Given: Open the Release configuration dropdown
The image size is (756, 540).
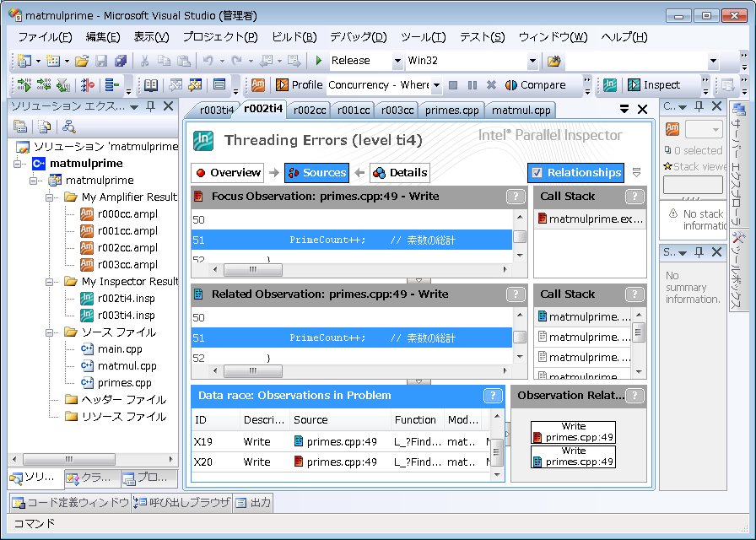Looking at the screenshot, I should pos(397,61).
